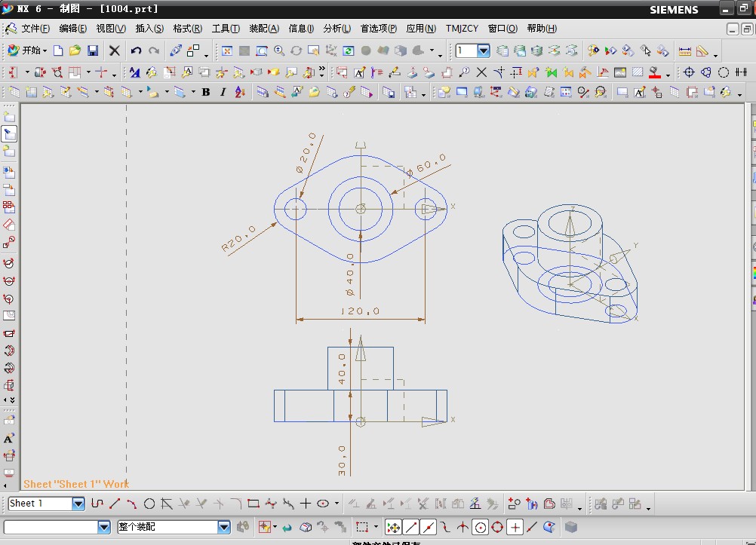
Task: Click the New document icon
Action: click(x=58, y=51)
